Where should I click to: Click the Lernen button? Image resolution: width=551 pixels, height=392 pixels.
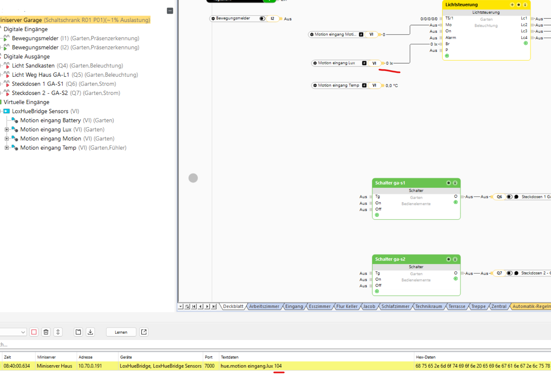click(121, 332)
